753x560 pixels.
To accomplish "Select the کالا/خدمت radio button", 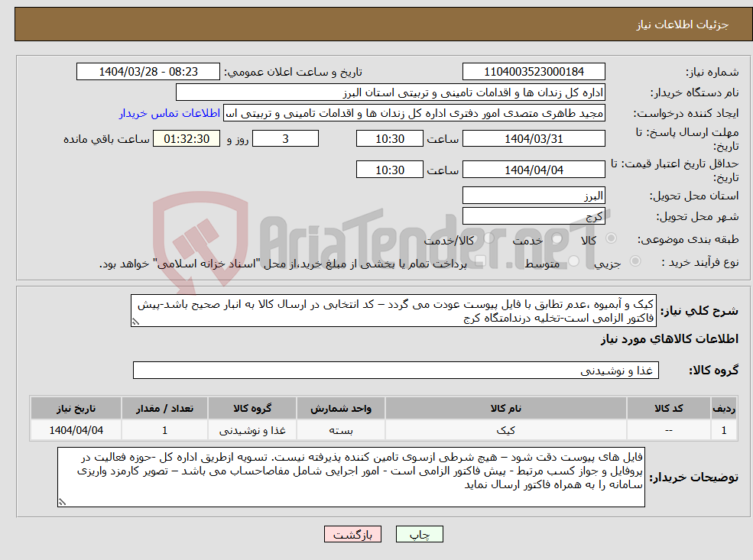I will (x=488, y=238).
